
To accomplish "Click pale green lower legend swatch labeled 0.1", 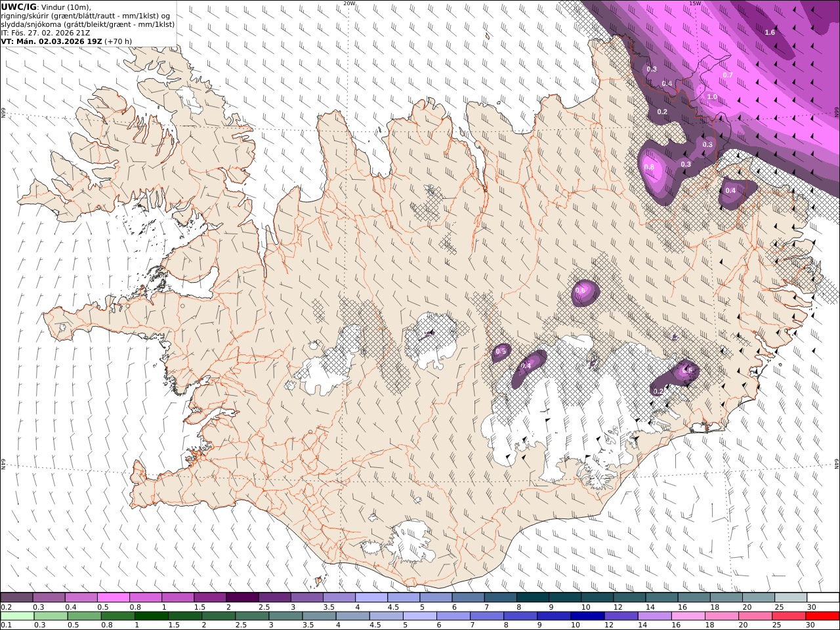I will [x=17, y=616].
